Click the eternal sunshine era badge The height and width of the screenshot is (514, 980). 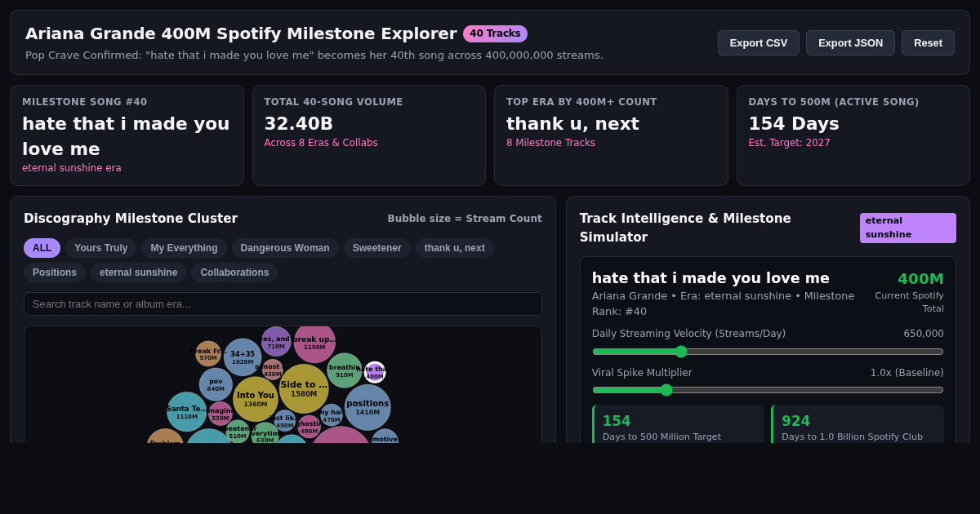pyautogui.click(x=908, y=228)
